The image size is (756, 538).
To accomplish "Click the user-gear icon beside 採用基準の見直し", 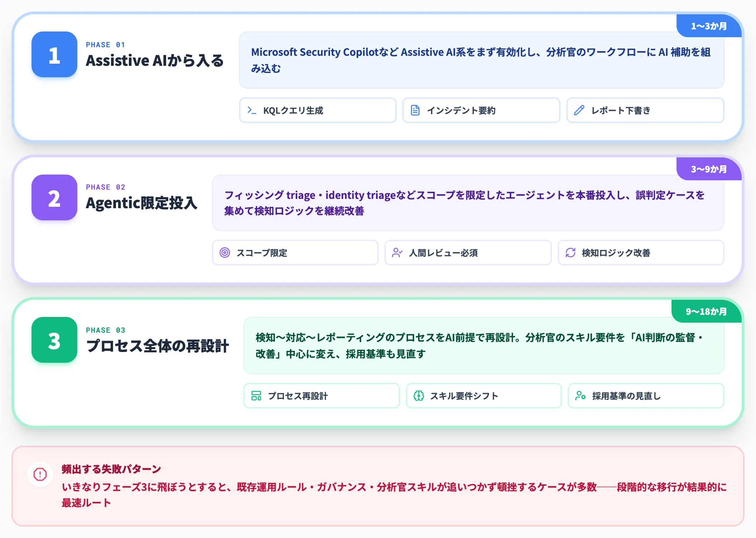I will tap(581, 396).
